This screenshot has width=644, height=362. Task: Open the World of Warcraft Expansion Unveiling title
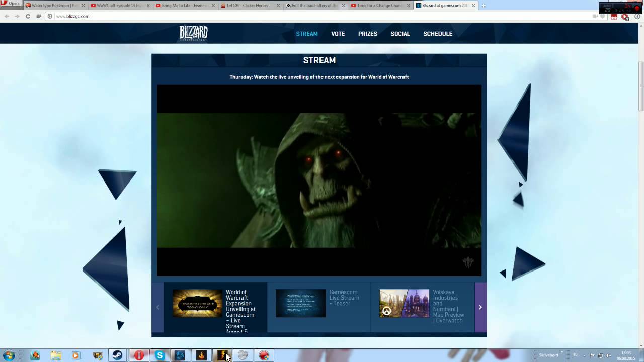pos(241,311)
